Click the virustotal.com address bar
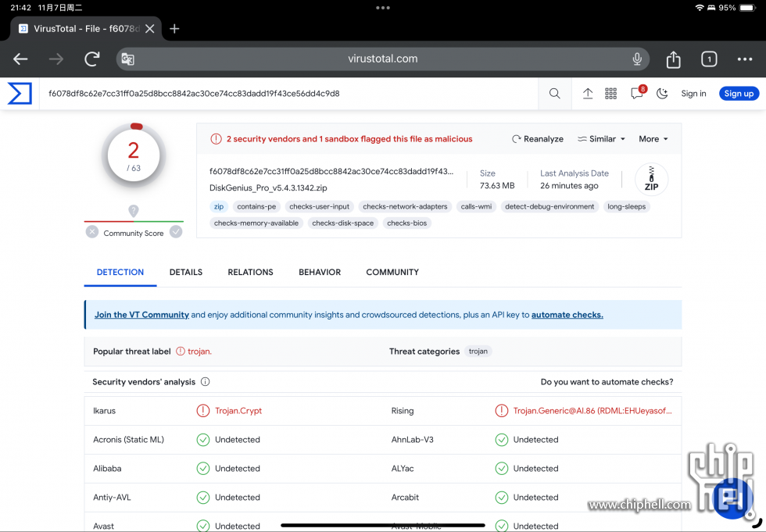Viewport: 766px width, 532px height. (382, 59)
